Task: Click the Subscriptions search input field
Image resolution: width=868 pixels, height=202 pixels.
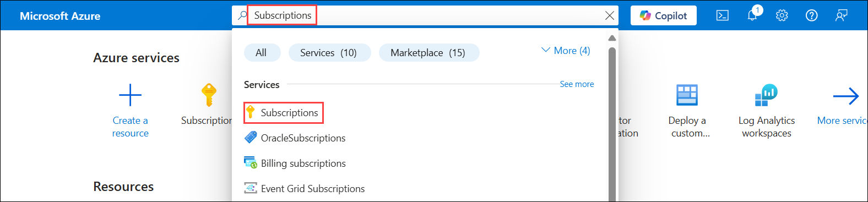Action: (x=424, y=15)
